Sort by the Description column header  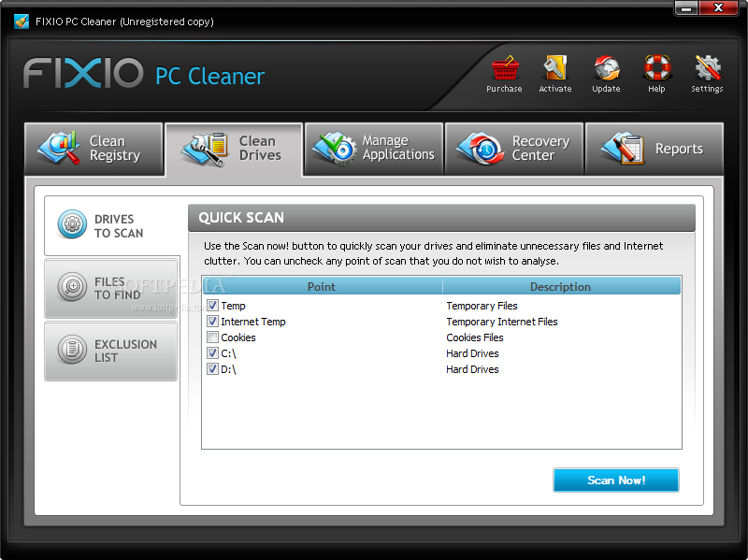pyautogui.click(x=561, y=286)
